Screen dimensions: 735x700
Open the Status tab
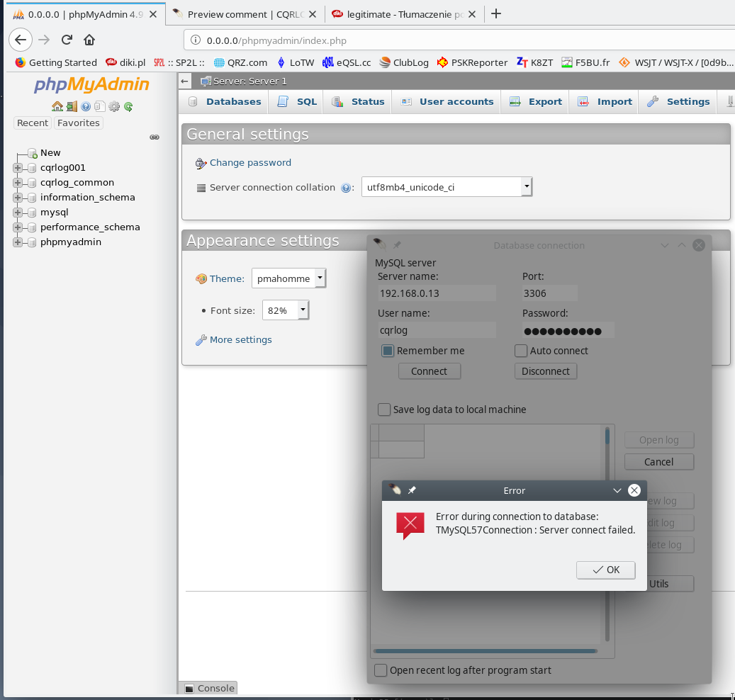coord(358,102)
